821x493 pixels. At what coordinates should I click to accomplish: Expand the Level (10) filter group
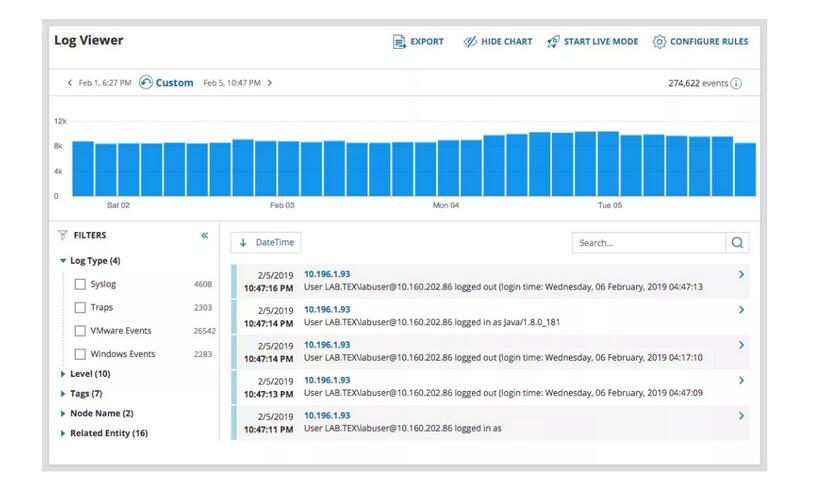click(64, 374)
